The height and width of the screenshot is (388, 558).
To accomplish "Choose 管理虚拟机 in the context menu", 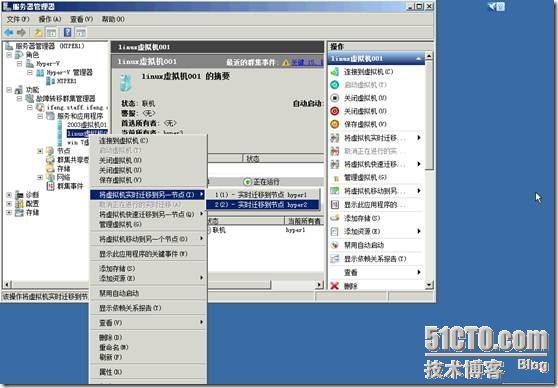I will (148, 224).
